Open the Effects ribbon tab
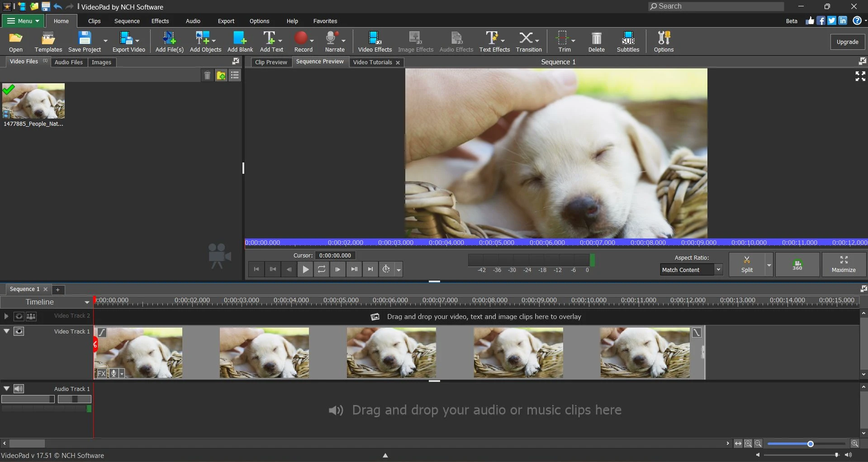The width and height of the screenshot is (868, 462). (x=160, y=21)
